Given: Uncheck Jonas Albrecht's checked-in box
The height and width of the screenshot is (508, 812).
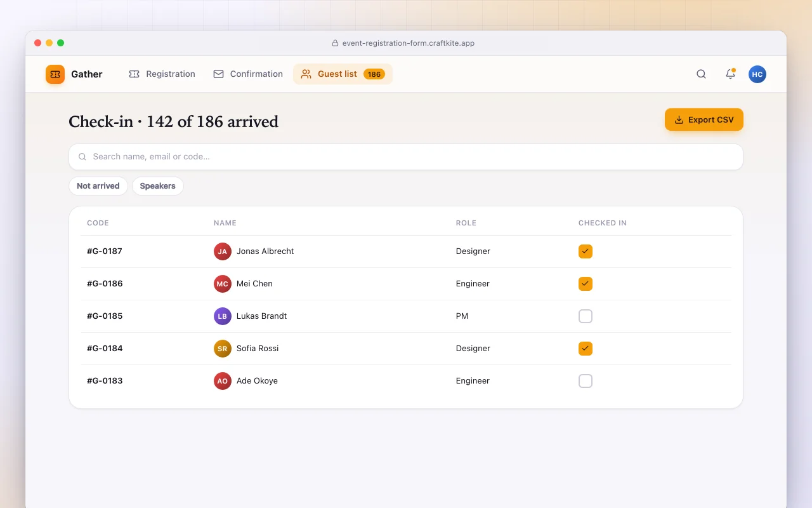Looking at the screenshot, I should (x=586, y=251).
